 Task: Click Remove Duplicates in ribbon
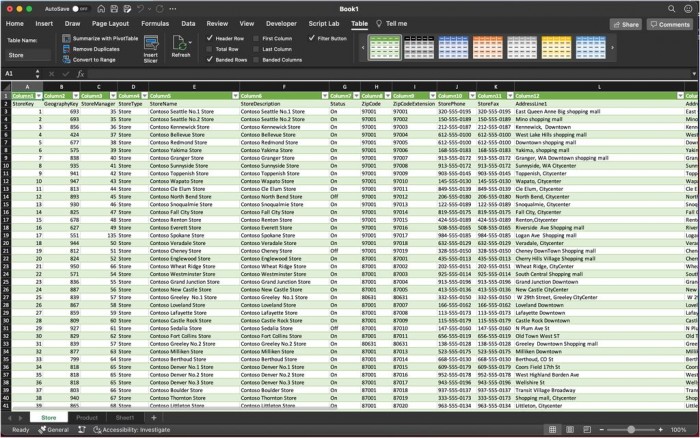click(97, 48)
